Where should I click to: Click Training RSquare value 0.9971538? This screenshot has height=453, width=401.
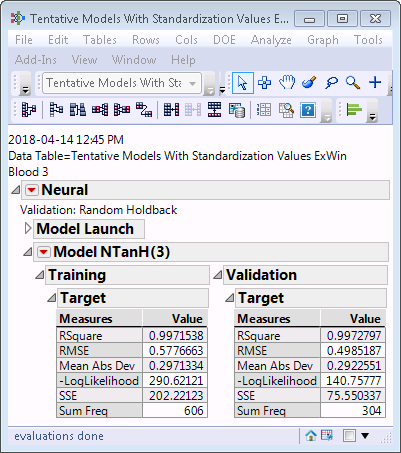175,336
